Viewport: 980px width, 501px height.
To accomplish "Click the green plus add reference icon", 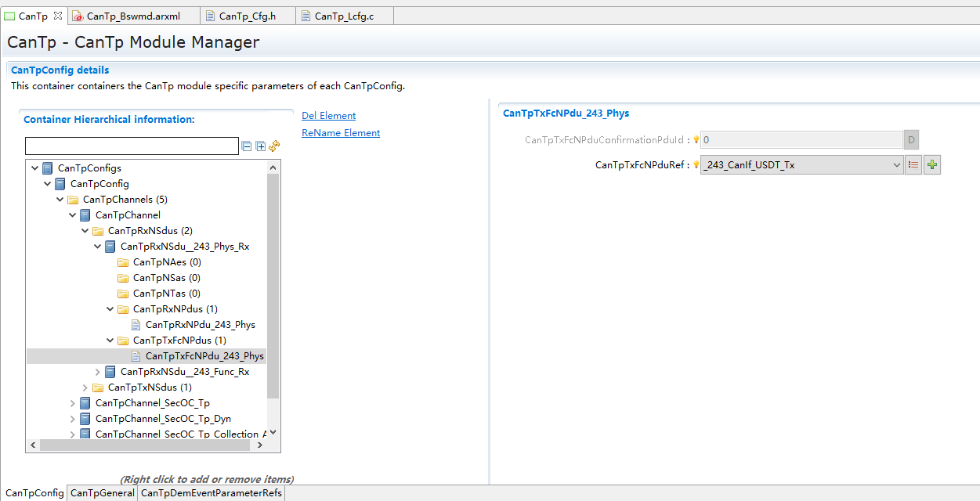I will tap(931, 165).
